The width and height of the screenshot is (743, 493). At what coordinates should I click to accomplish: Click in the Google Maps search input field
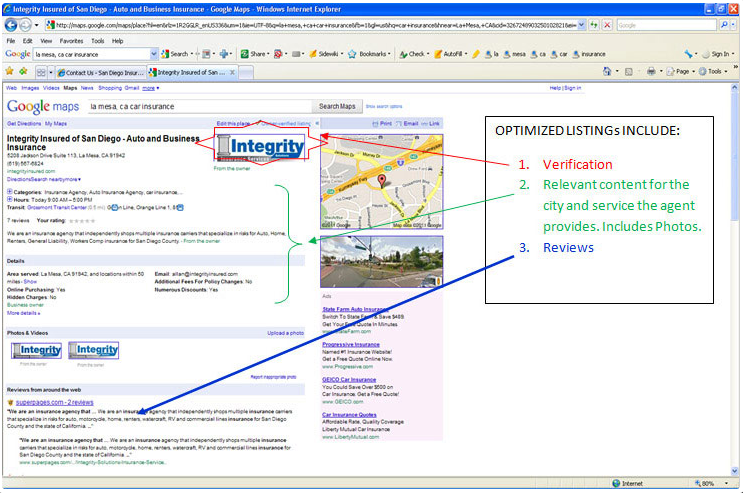(x=200, y=107)
